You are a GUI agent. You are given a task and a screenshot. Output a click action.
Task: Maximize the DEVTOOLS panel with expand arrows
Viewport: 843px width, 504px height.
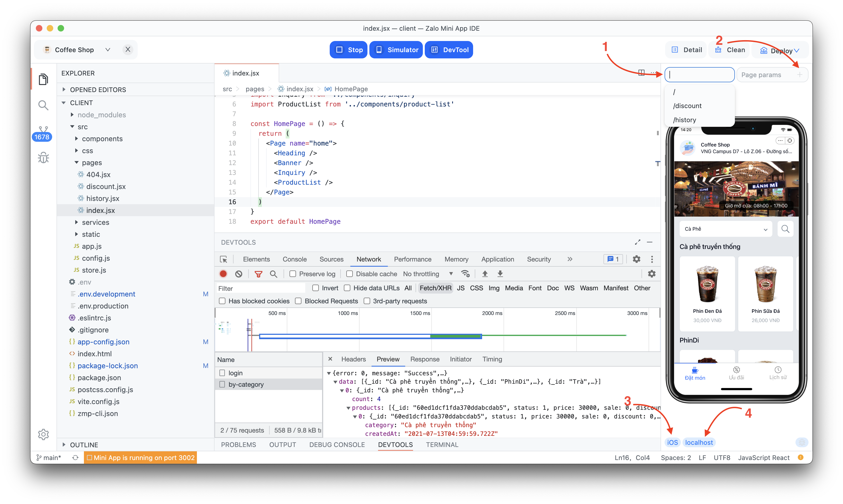(637, 242)
